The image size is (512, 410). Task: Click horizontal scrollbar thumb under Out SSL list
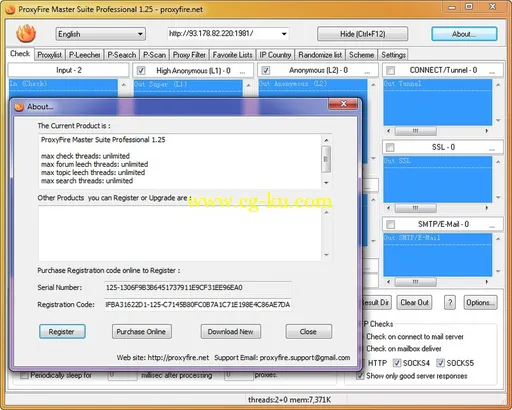pos(416,208)
